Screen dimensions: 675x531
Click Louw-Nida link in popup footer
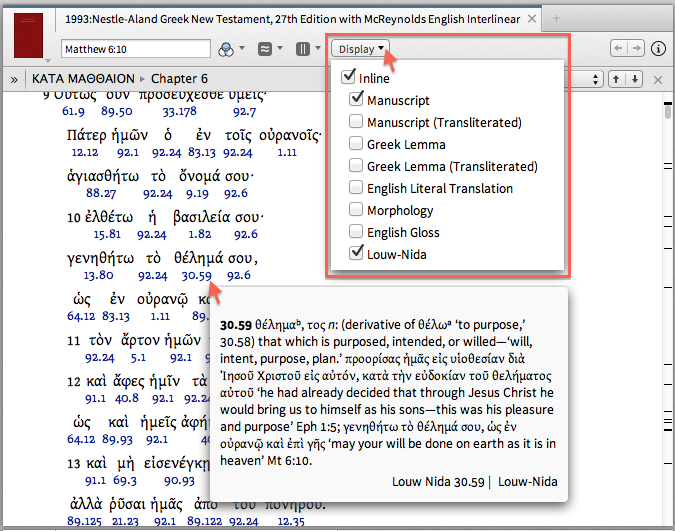527,481
